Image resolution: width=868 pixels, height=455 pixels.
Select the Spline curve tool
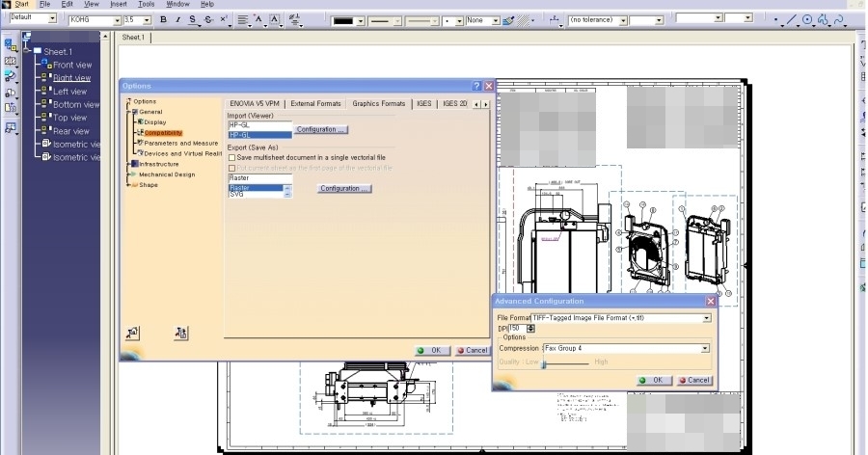840,20
